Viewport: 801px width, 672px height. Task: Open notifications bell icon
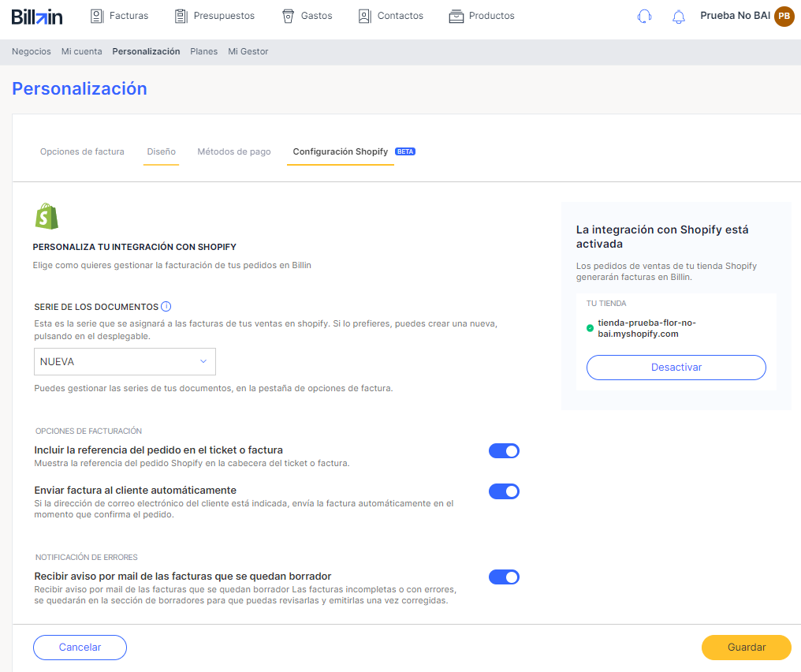pos(678,17)
